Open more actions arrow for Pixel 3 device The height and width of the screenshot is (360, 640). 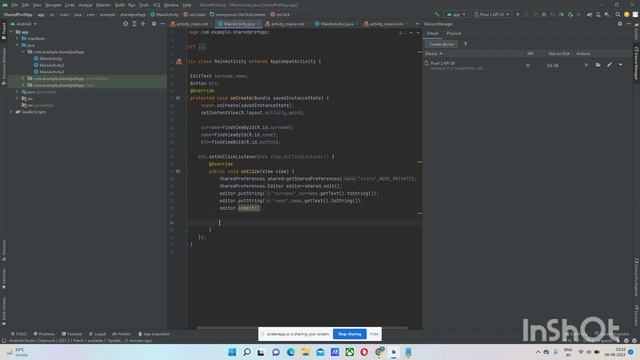[x=620, y=65]
